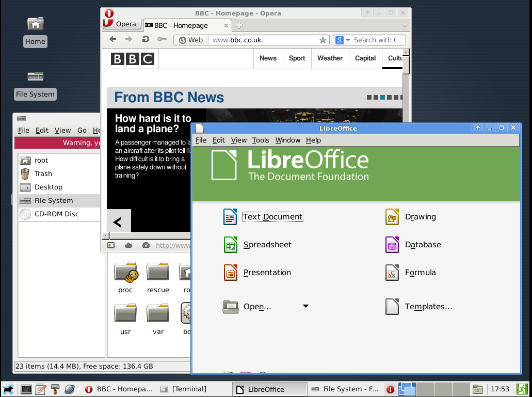This screenshot has height=397, width=532.
Task: Select File System in file manager sidebar
Action: tap(59, 200)
